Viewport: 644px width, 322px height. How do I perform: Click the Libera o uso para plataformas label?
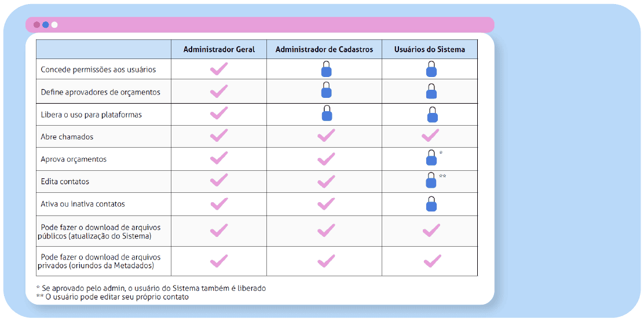tap(92, 115)
